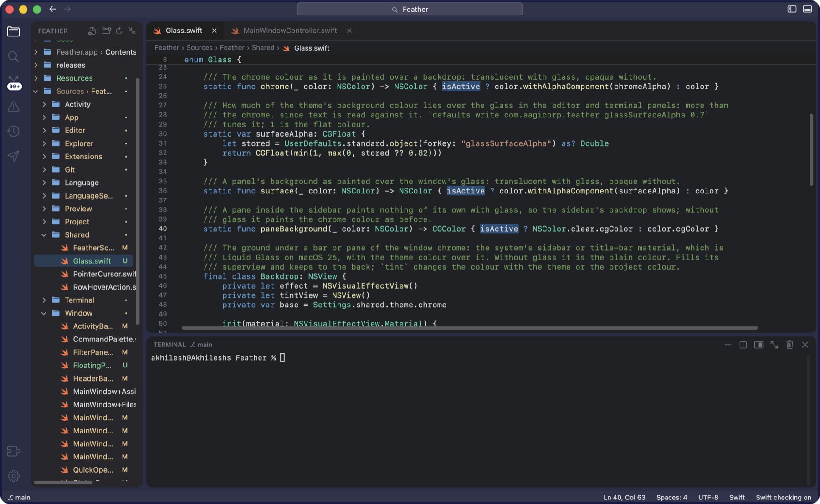Delete the terminal with the trash icon
The width and height of the screenshot is (820, 504).
tap(789, 345)
